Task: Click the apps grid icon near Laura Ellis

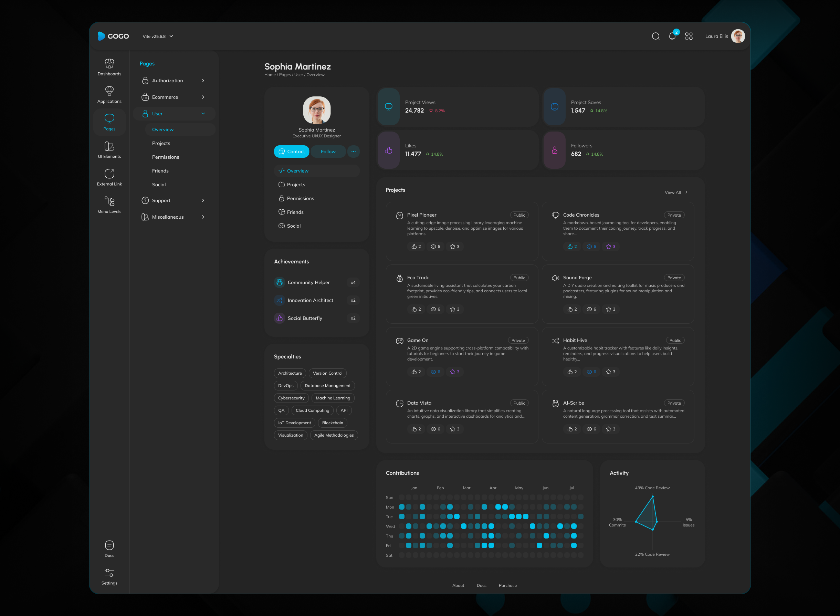Action: pyautogui.click(x=689, y=36)
